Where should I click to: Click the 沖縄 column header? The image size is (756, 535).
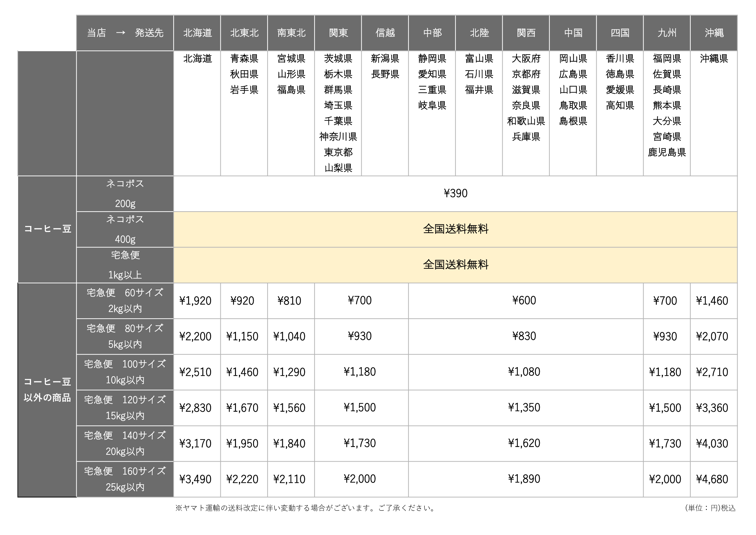pyautogui.click(x=714, y=33)
